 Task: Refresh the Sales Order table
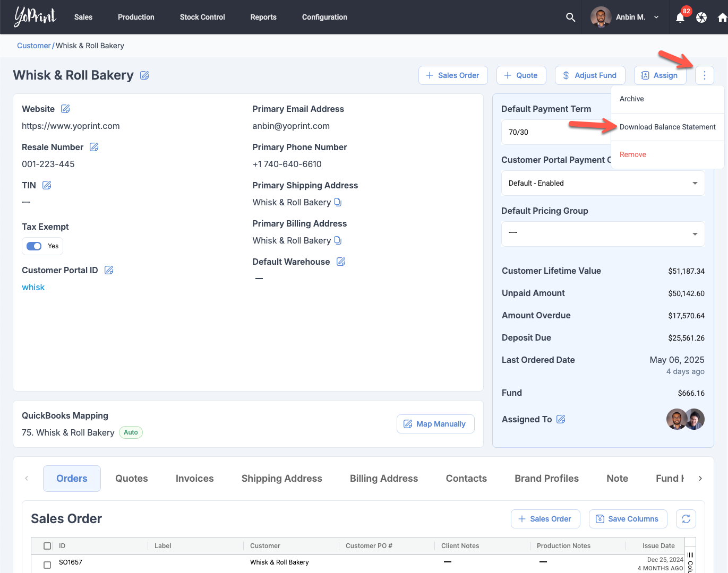686,519
